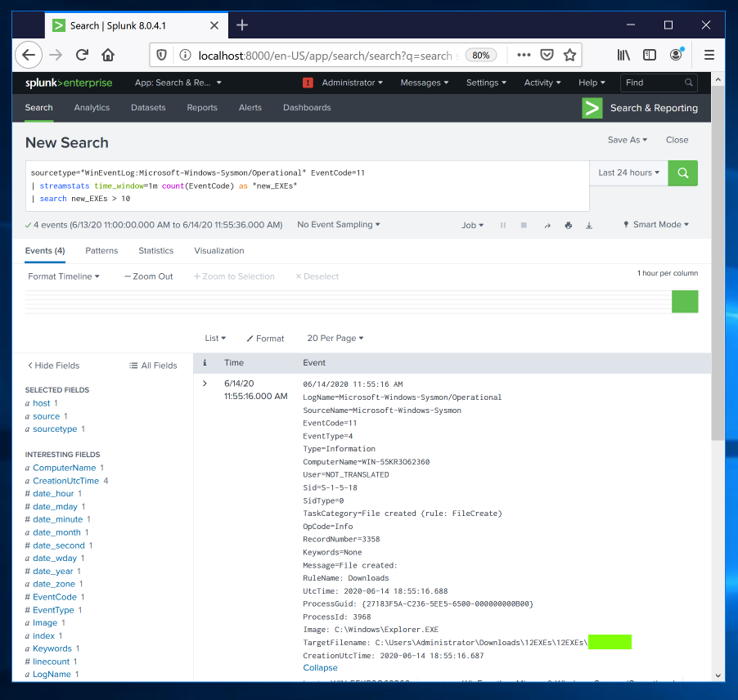Click the splunk>enterprise logo
738x700 pixels.
pos(69,83)
